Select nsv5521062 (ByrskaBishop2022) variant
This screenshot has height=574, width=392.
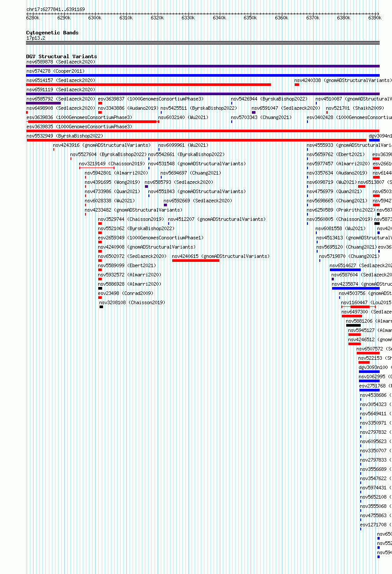click(136, 228)
